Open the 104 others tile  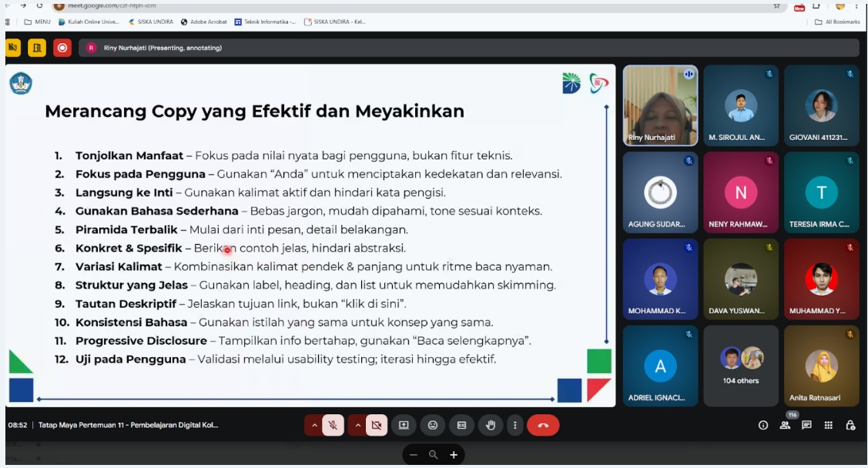coord(741,366)
